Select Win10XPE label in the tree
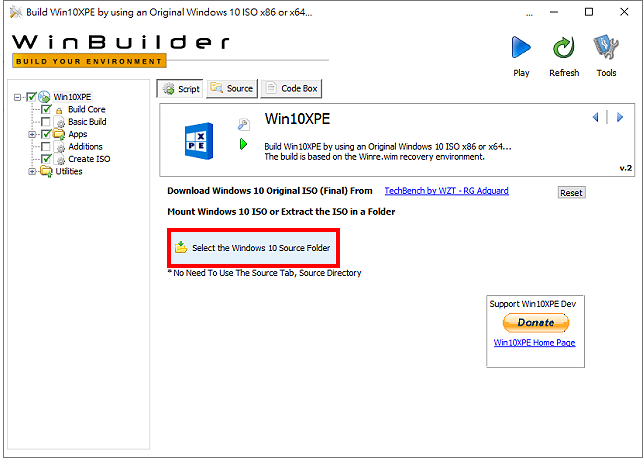This screenshot has height=458, width=643. click(72, 97)
